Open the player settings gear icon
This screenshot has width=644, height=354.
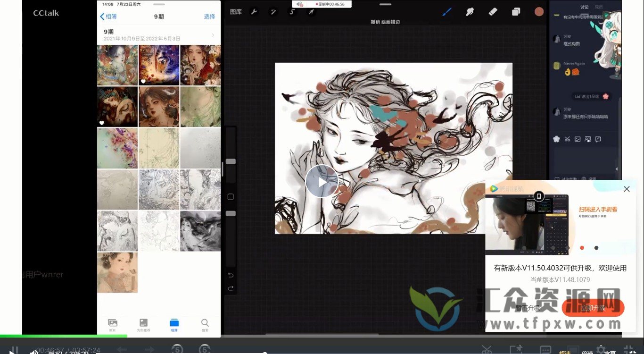[x=601, y=350]
